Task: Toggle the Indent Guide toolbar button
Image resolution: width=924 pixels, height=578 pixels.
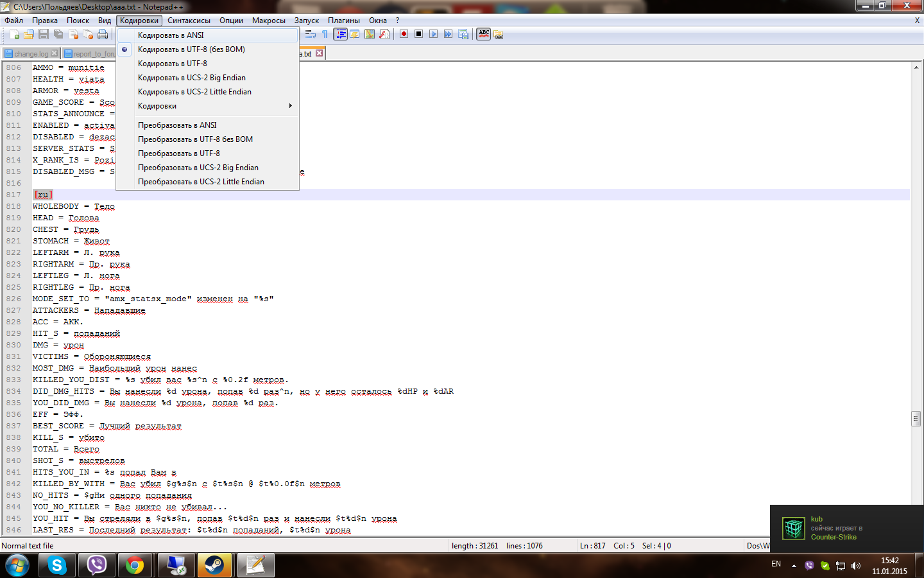Action: coord(340,34)
